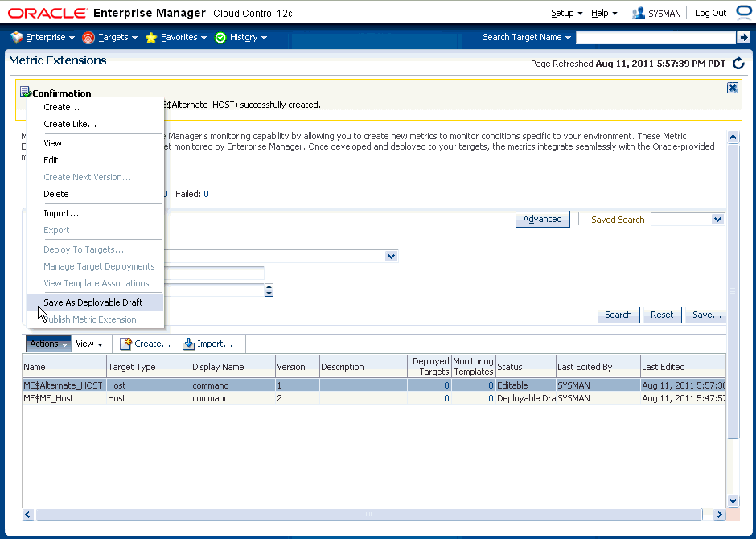The height and width of the screenshot is (539, 756).
Task: Select Save As Deployable Draft
Action: click(x=96, y=302)
